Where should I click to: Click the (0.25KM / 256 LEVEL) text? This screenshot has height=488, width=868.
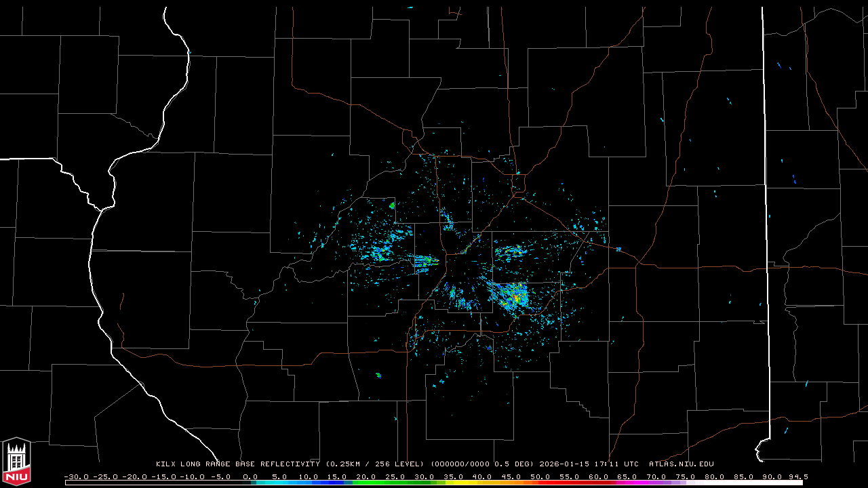pyautogui.click(x=374, y=464)
